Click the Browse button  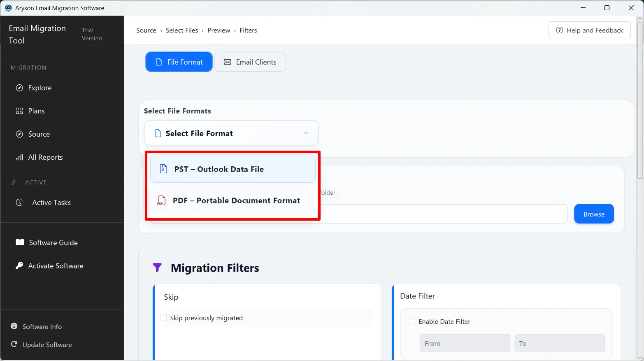(x=594, y=214)
